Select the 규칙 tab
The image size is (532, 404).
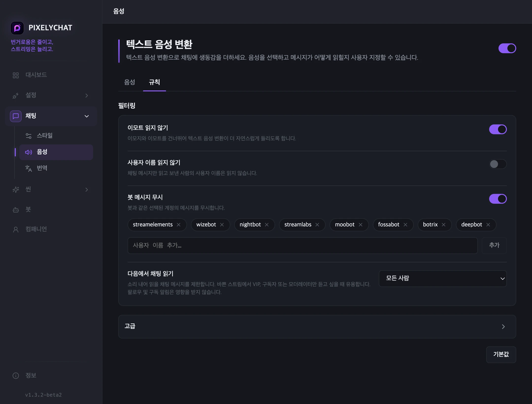[x=154, y=82]
